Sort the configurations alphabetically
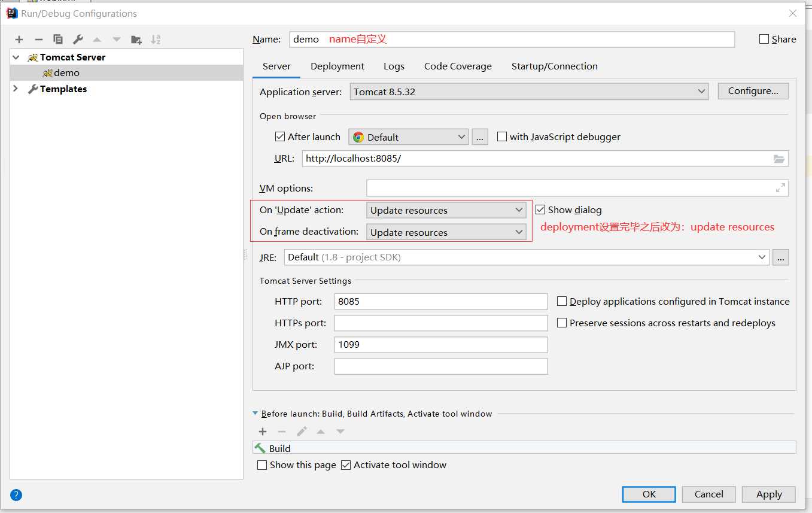Screen dimensions: 812x513 156,40
